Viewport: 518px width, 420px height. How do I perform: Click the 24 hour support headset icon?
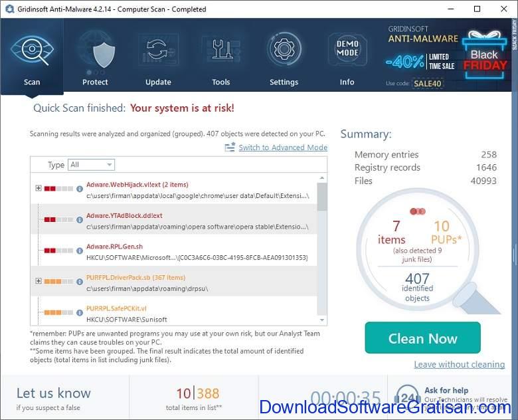point(407,397)
